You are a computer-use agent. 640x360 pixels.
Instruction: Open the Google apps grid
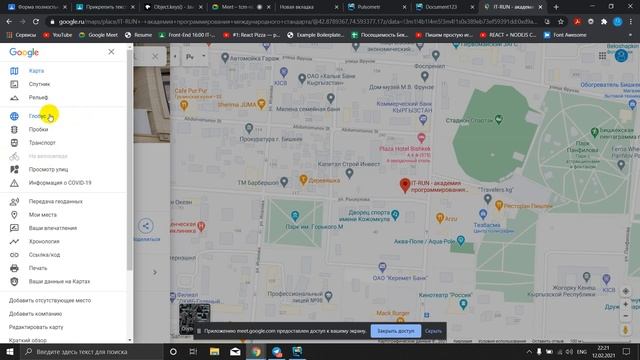click(x=602, y=56)
